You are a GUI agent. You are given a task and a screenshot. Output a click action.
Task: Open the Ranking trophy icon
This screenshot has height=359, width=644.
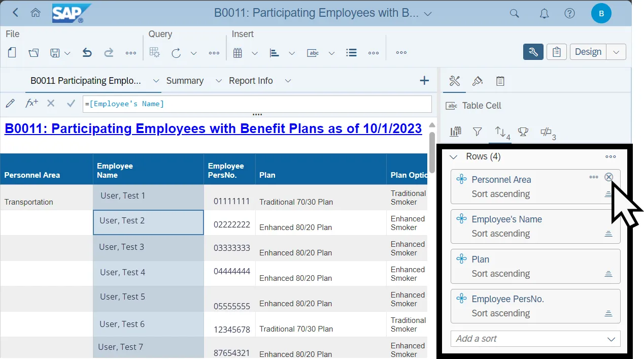pos(523,132)
